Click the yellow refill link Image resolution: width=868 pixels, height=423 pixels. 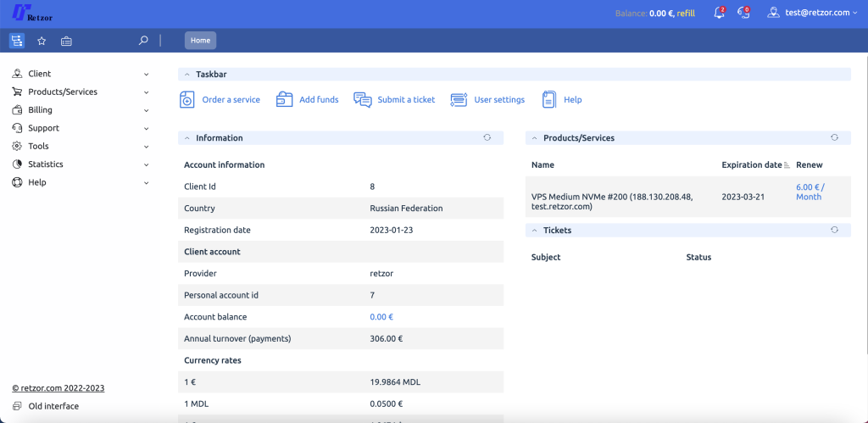686,14
